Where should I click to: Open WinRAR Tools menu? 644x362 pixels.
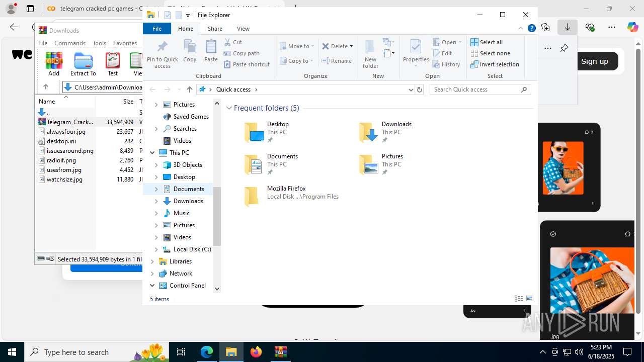pos(100,43)
